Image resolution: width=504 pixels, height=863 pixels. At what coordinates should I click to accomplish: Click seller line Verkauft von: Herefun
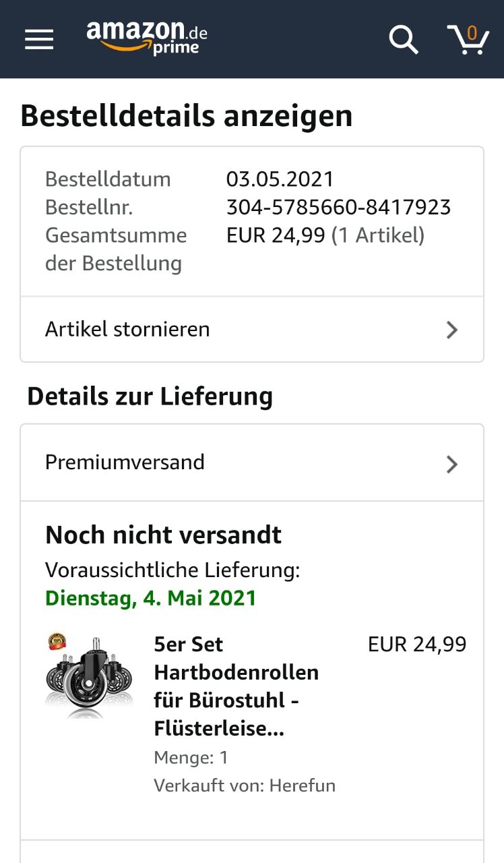(244, 785)
